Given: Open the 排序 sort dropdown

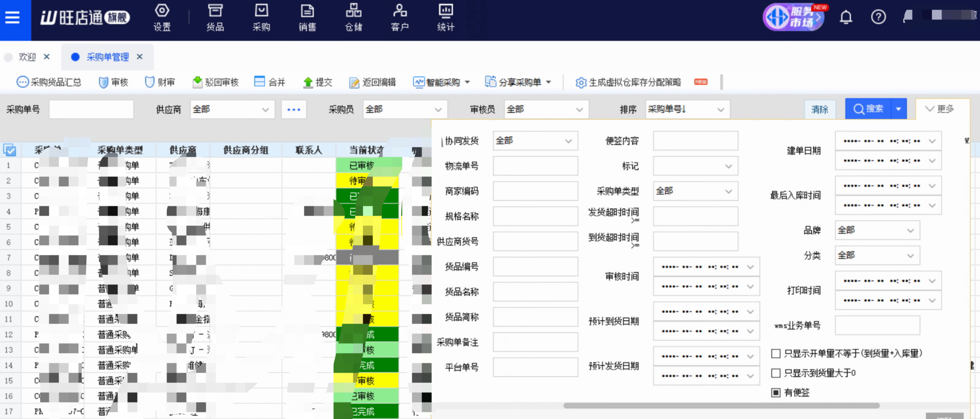Looking at the screenshot, I should coord(687,109).
